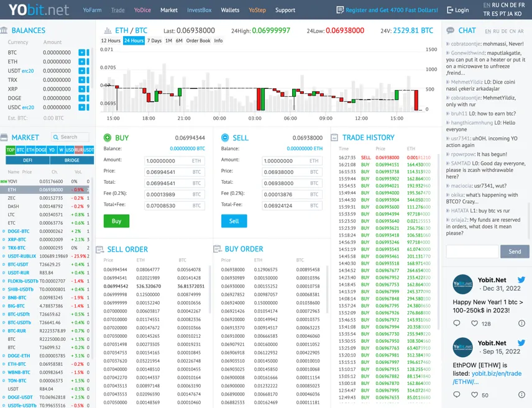The width and height of the screenshot is (532, 408).
Task: Like the EthPOW listing tweet heart
Action: 475,395
